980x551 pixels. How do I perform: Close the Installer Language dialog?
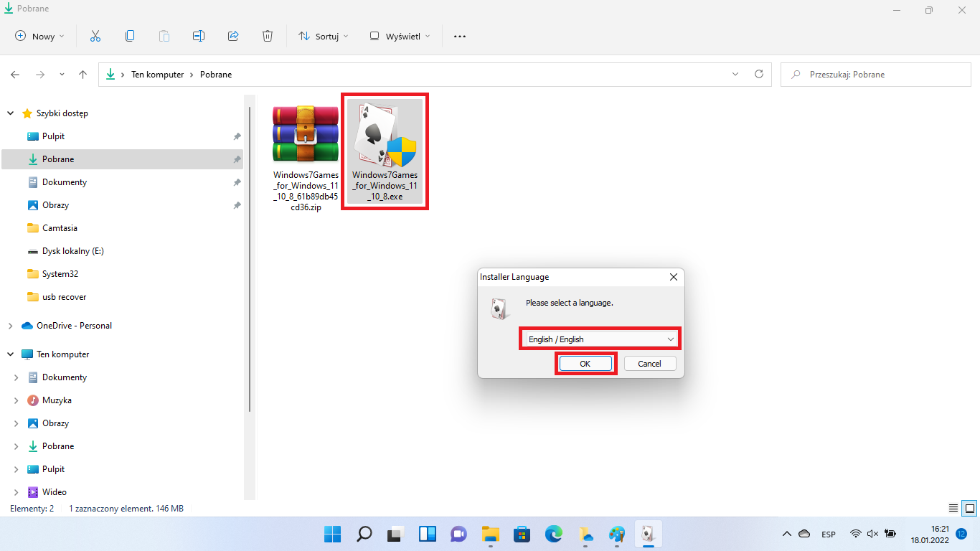(x=673, y=277)
